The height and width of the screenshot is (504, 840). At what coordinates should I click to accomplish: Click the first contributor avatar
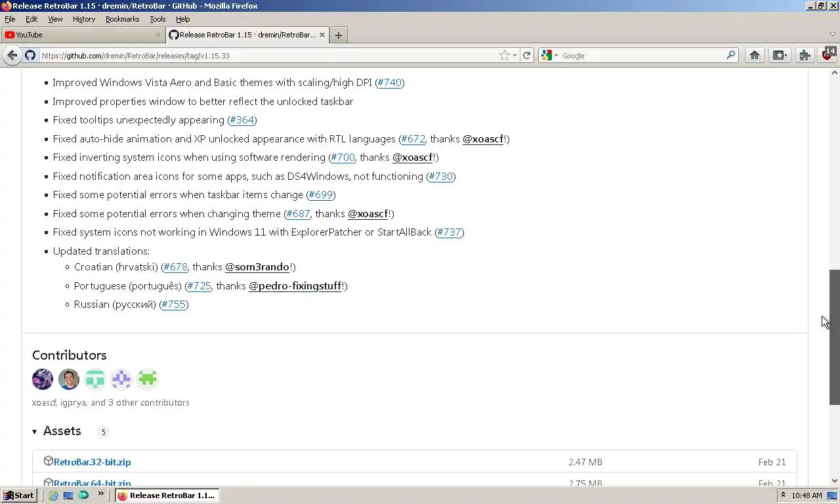pos(43,379)
